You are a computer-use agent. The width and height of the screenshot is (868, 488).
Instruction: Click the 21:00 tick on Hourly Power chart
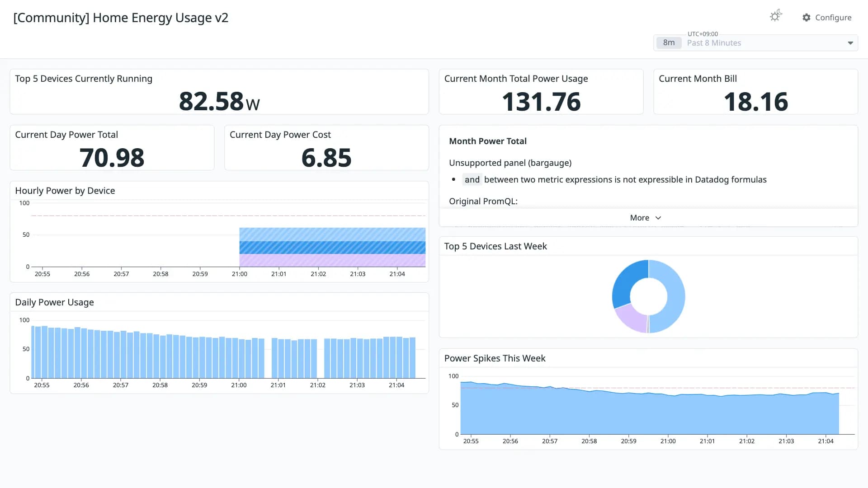click(240, 274)
